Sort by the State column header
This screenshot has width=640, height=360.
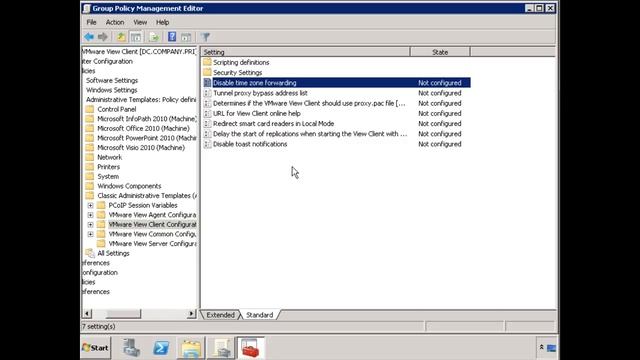point(440,52)
